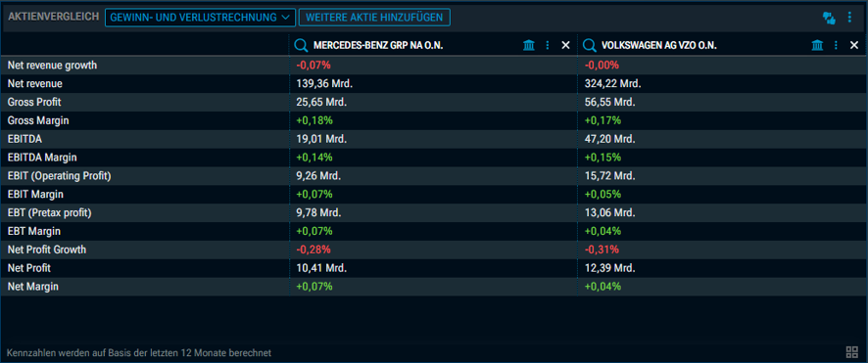The height and width of the screenshot is (363, 868).
Task: Click Net Profit row label
Action: pos(29,268)
